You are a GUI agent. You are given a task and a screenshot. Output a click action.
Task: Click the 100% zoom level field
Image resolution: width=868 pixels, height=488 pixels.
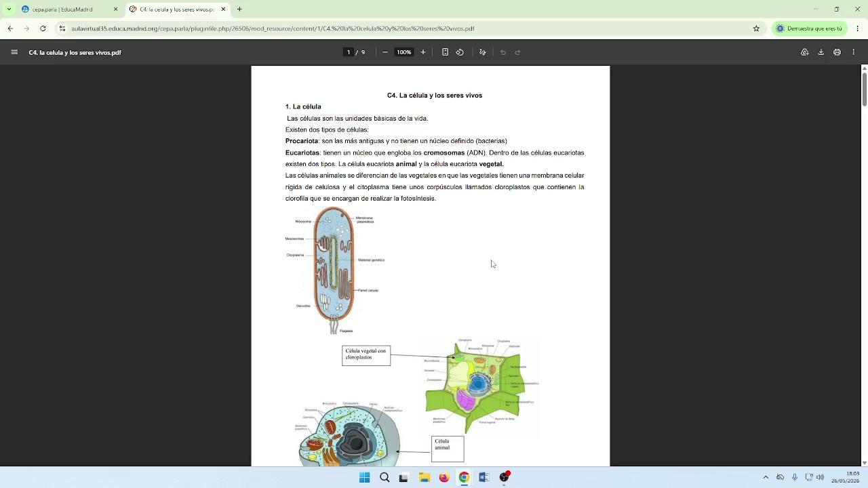click(x=404, y=52)
